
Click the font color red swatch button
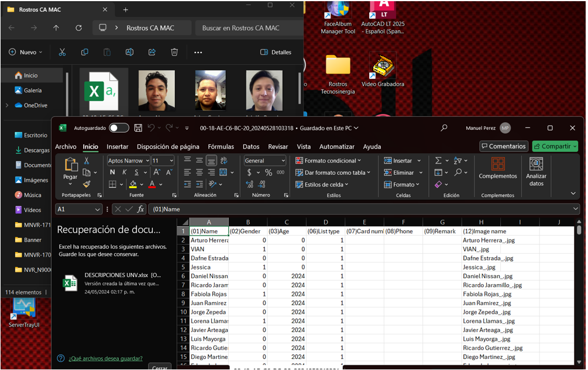coord(152,185)
